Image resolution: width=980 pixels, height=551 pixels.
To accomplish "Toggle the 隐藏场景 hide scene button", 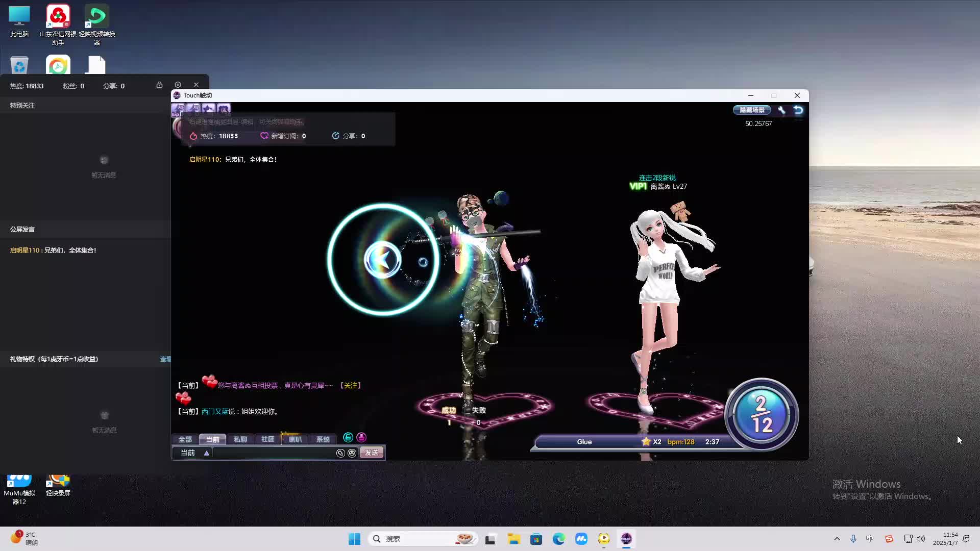I will pyautogui.click(x=752, y=110).
